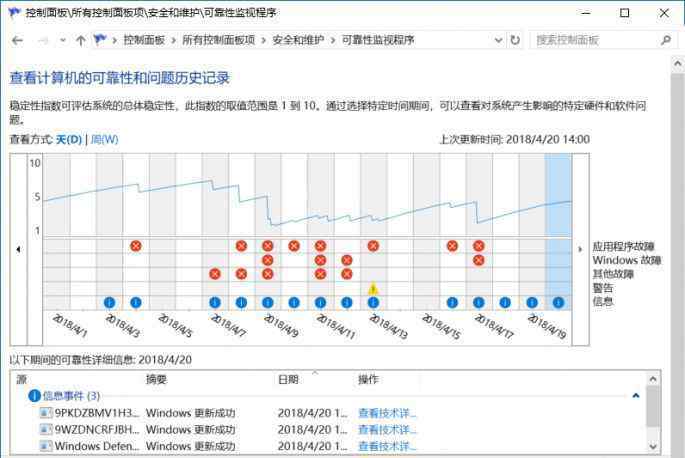Collapse the 信息事件 (3) group arrow
The height and width of the screenshot is (458, 685).
(636, 396)
